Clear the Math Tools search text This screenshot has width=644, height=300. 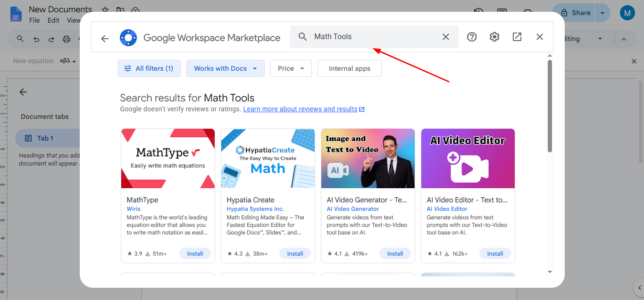(445, 37)
